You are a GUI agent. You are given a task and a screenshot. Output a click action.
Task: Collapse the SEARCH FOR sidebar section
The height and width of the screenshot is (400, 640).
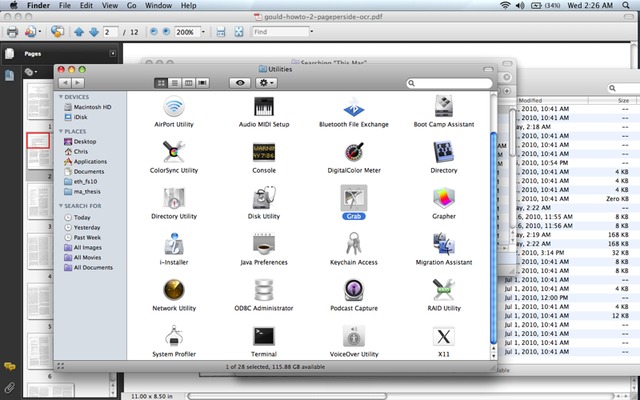tap(61, 206)
